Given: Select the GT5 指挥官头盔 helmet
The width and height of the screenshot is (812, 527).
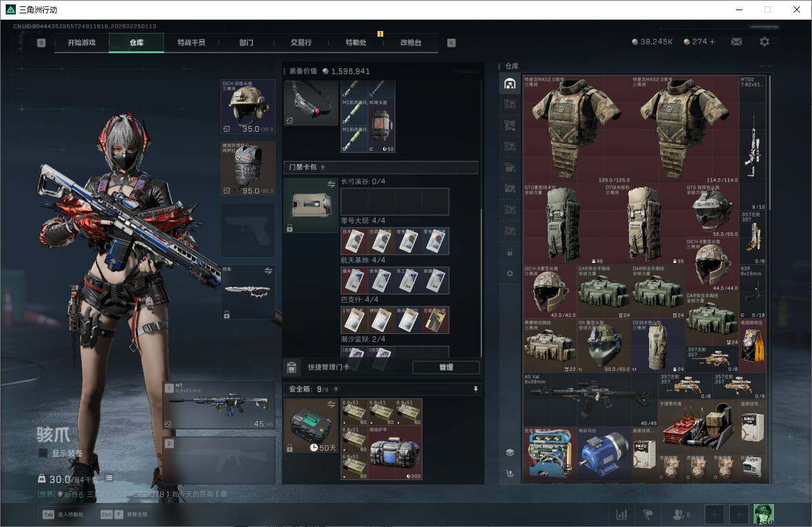Looking at the screenshot, I should [713, 211].
